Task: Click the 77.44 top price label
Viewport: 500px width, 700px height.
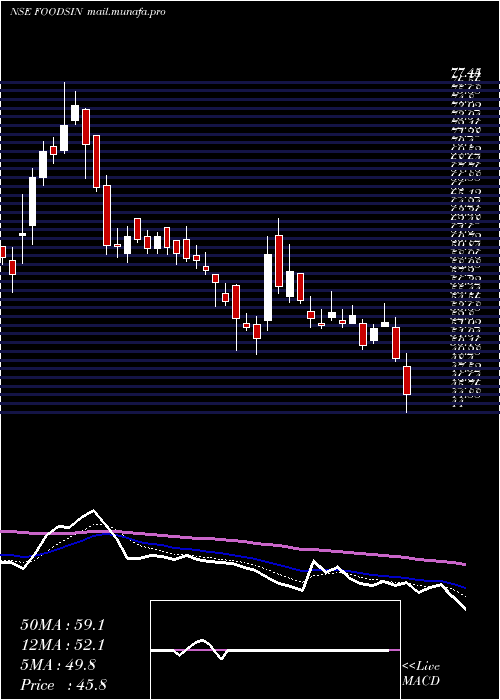Action: click(x=466, y=73)
